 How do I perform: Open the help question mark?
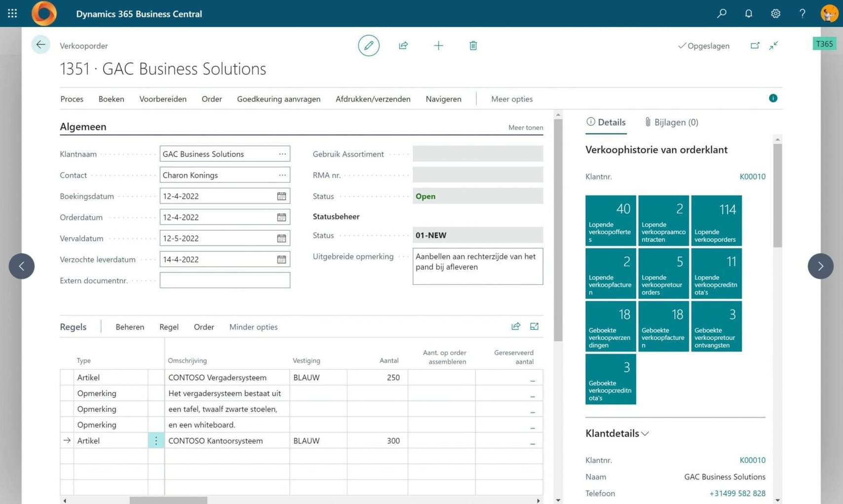pos(802,13)
